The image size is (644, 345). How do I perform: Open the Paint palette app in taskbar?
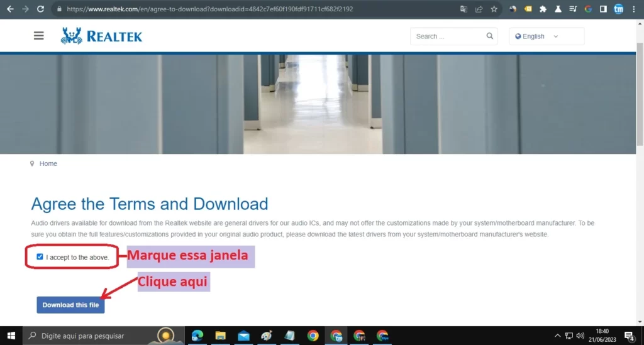[267, 336]
